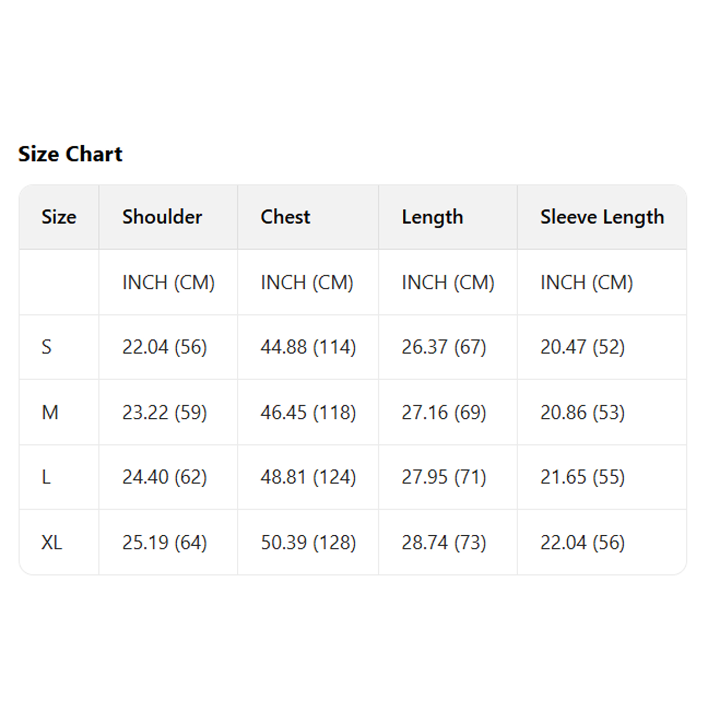
Task: Click length value 27.16 (69)
Action: 444,412
